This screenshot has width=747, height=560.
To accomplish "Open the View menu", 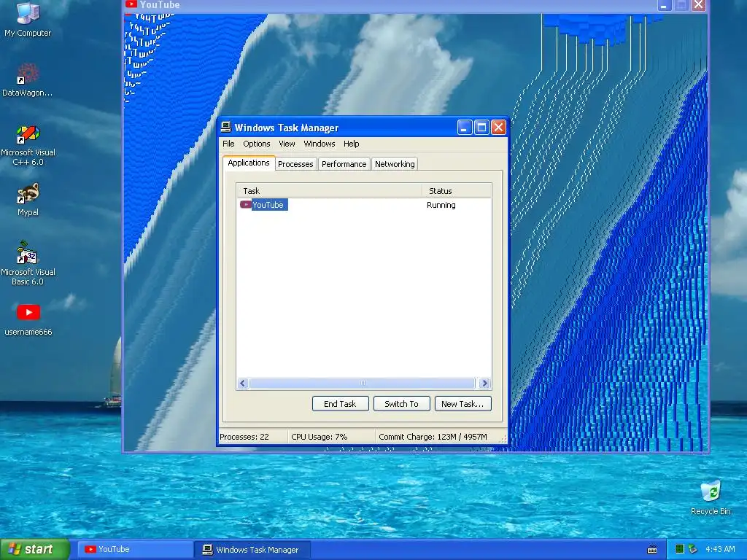I will point(287,144).
